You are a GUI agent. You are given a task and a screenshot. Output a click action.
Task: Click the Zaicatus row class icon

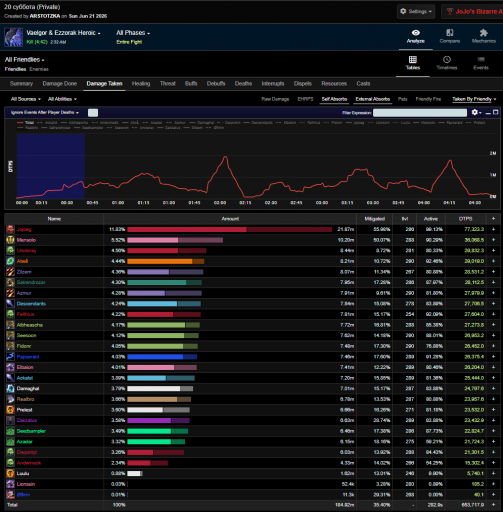pos(10,420)
